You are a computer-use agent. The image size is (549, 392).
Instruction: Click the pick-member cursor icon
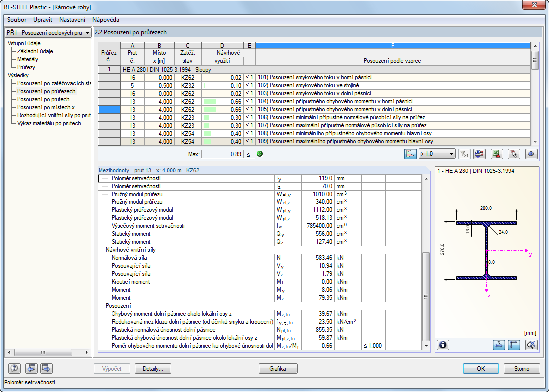click(x=514, y=154)
